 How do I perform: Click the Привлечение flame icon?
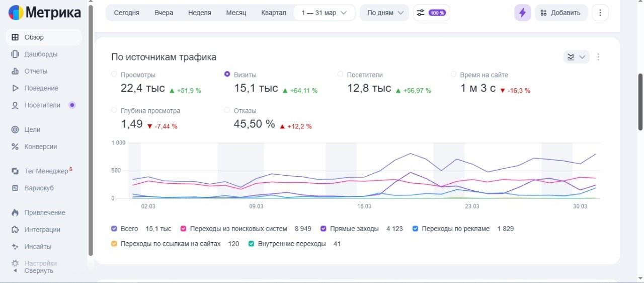pyautogui.click(x=15, y=213)
